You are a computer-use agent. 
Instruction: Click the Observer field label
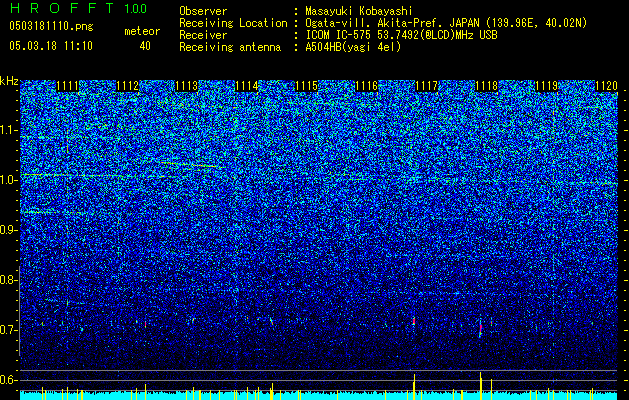[203, 11]
